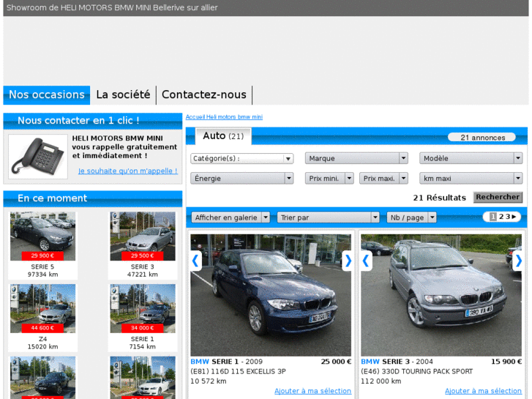This screenshot has width=532, height=399.
Task: Click the (E46) 330D TOURING PACK SPORT text
Action: [417, 371]
